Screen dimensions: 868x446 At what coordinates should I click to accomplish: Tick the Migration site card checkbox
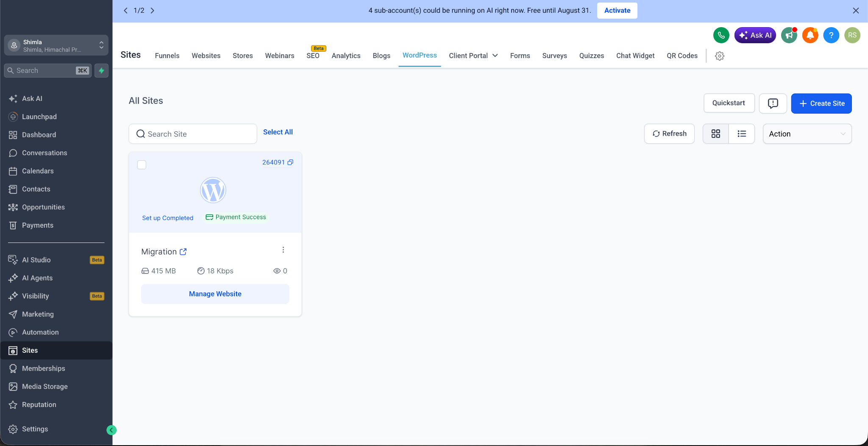(x=142, y=164)
